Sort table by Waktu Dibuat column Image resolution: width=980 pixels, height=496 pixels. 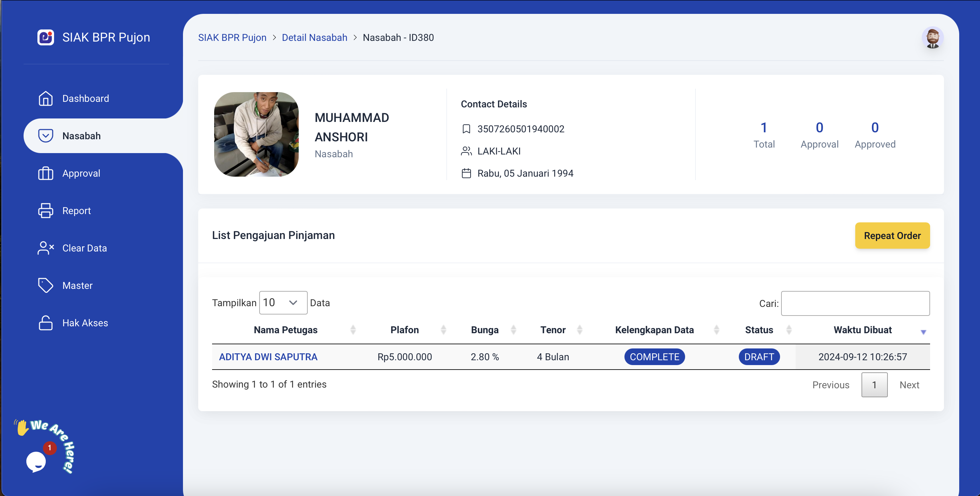tap(863, 330)
